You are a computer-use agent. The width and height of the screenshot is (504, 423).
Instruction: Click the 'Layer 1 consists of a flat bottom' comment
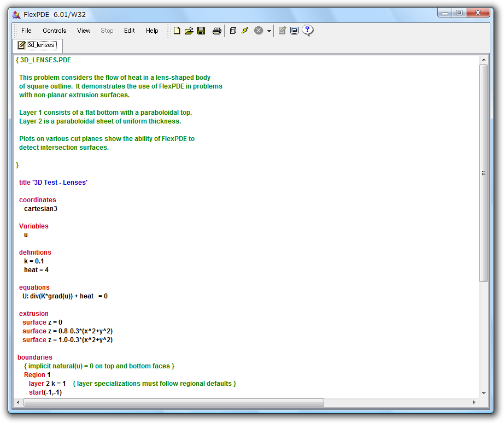click(x=106, y=113)
